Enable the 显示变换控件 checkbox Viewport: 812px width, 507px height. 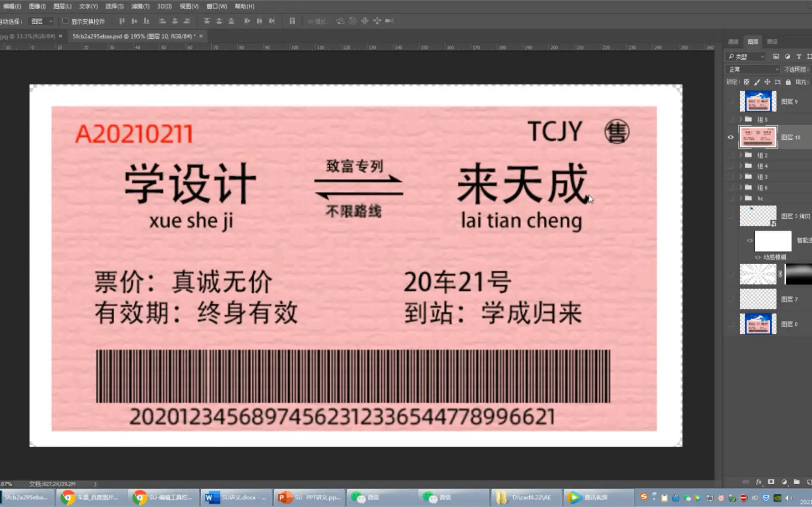(x=65, y=21)
